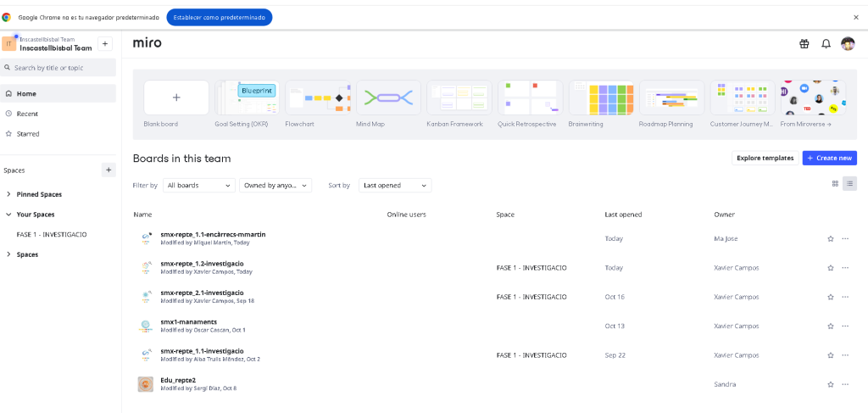Open the Owned by anyone dropdown

tap(275, 185)
